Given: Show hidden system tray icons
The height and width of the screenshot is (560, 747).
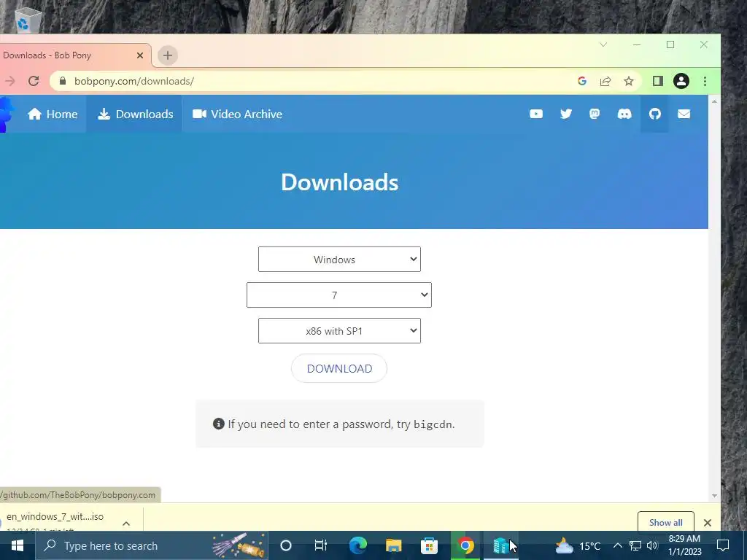Looking at the screenshot, I should pyautogui.click(x=617, y=545).
